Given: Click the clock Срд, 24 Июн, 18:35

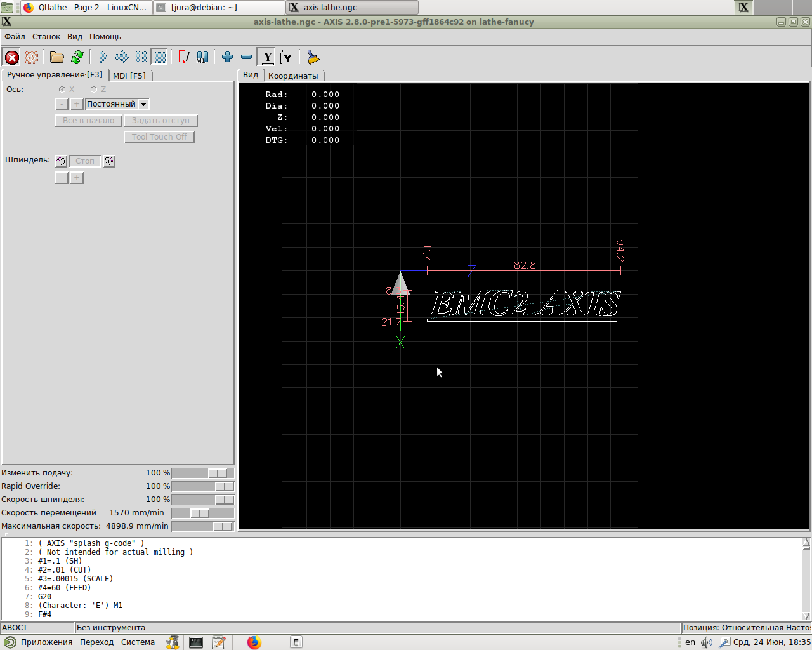Looking at the screenshot, I should (772, 642).
